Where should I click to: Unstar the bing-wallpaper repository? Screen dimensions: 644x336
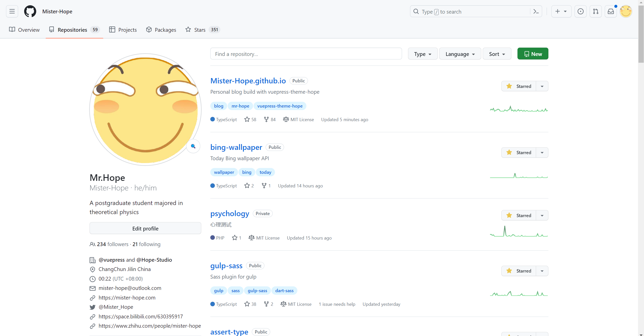[x=519, y=152]
